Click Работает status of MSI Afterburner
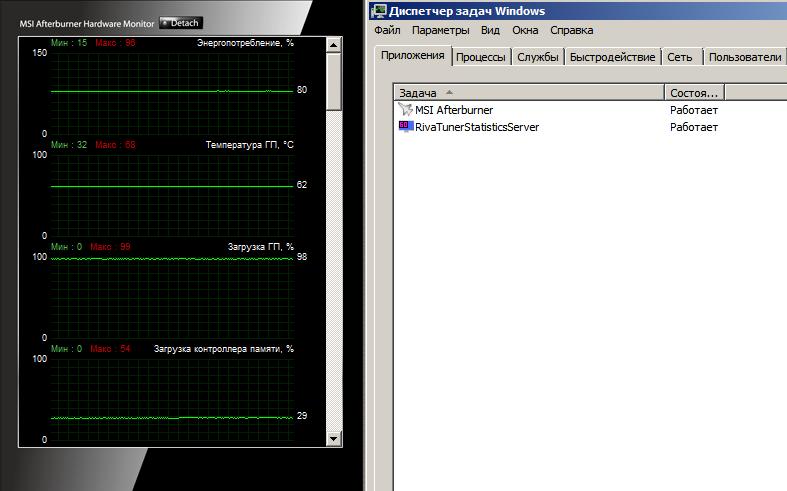 pos(694,110)
